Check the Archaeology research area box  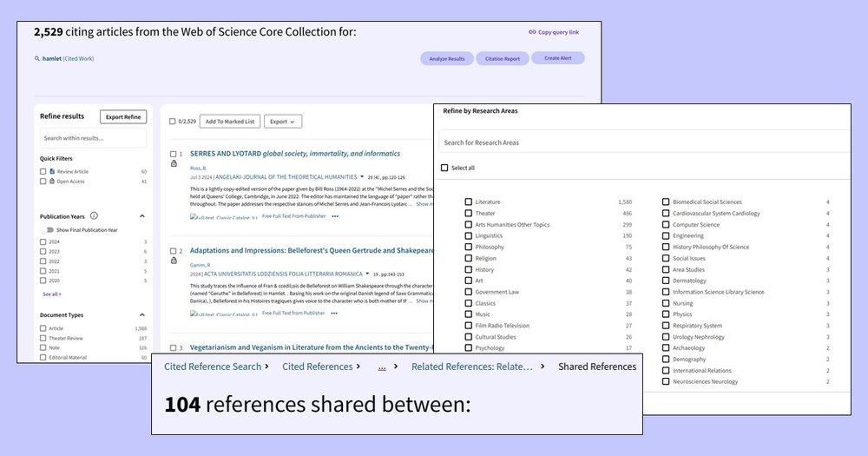pos(666,348)
